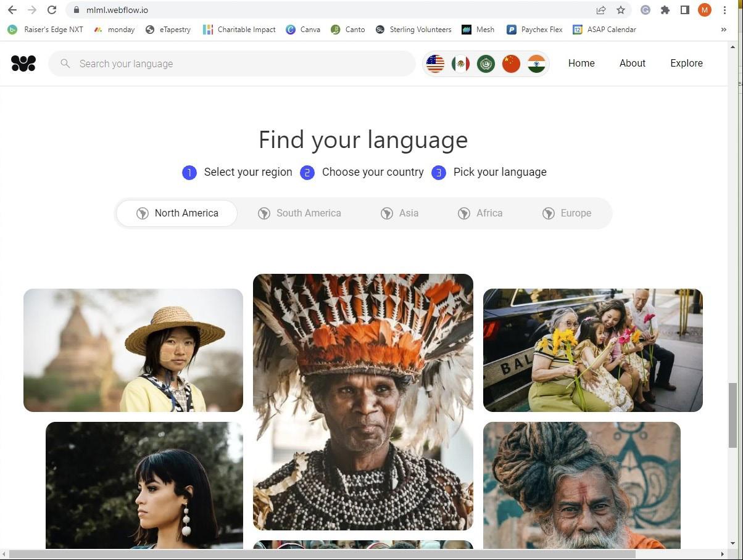Click the site logo in the header
The width and height of the screenshot is (743, 560).
click(x=23, y=63)
